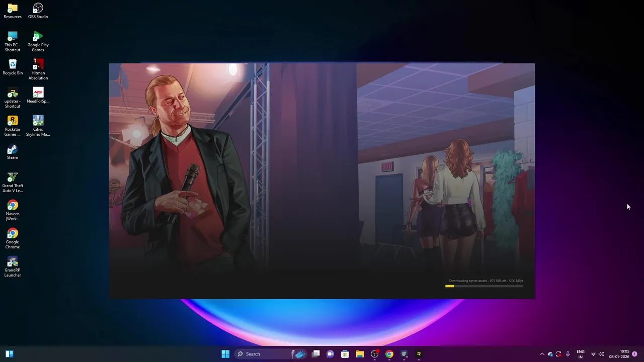Open ENG IN language switcher

(580, 354)
